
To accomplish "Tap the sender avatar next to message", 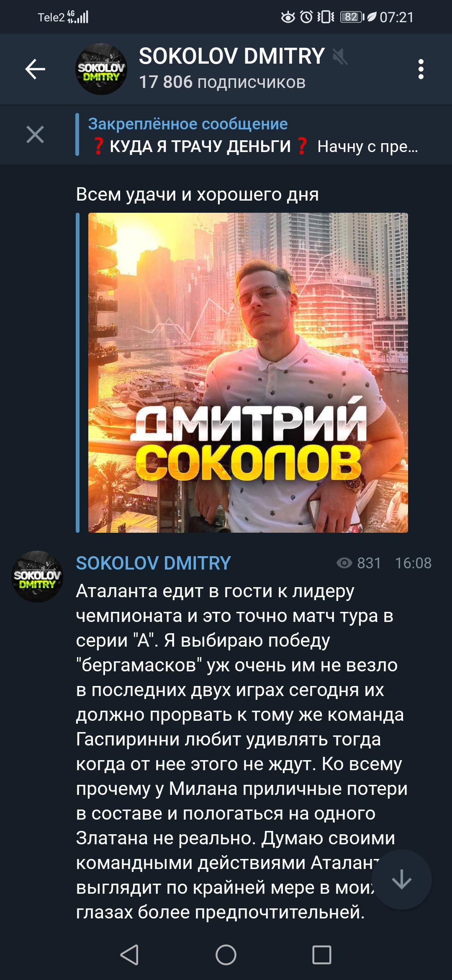I will pyautogui.click(x=37, y=577).
